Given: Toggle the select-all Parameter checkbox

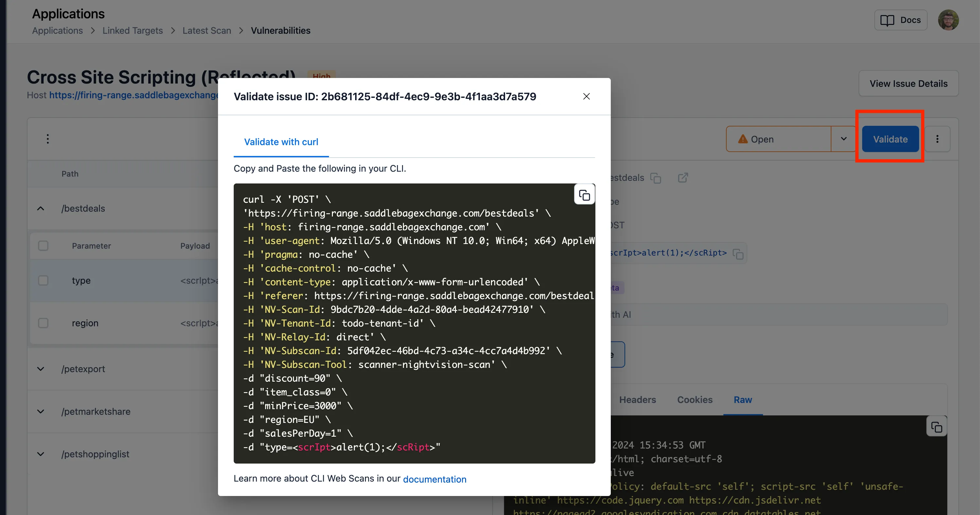Looking at the screenshot, I should coord(43,246).
